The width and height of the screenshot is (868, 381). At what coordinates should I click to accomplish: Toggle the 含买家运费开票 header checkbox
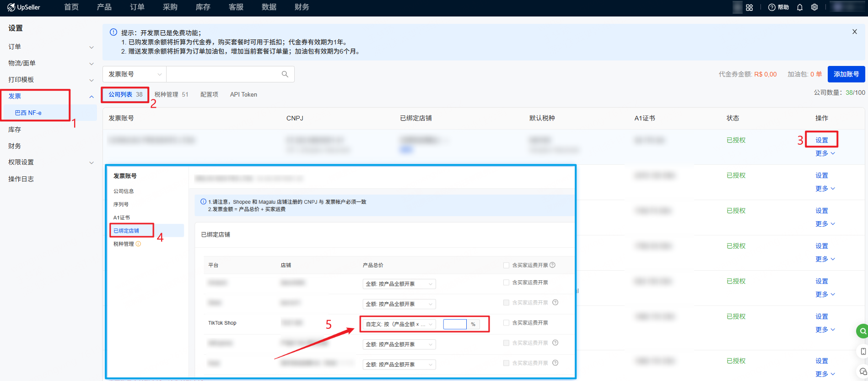(506, 265)
